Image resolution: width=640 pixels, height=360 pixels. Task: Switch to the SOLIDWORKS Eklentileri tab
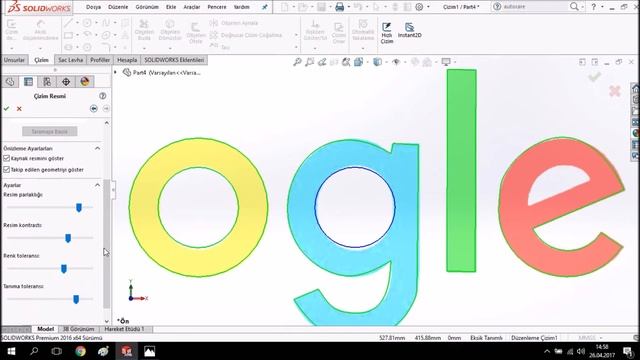(x=174, y=60)
